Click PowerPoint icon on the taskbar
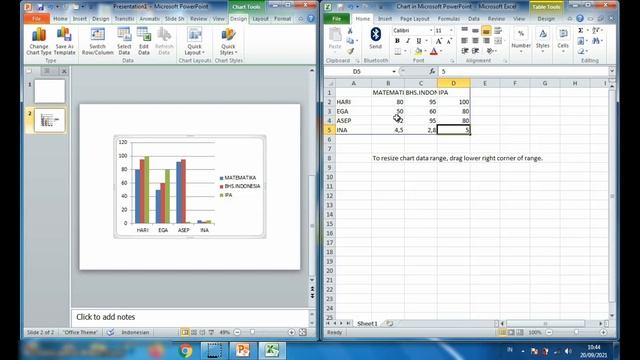The width and height of the screenshot is (640, 360). pyautogui.click(x=242, y=351)
